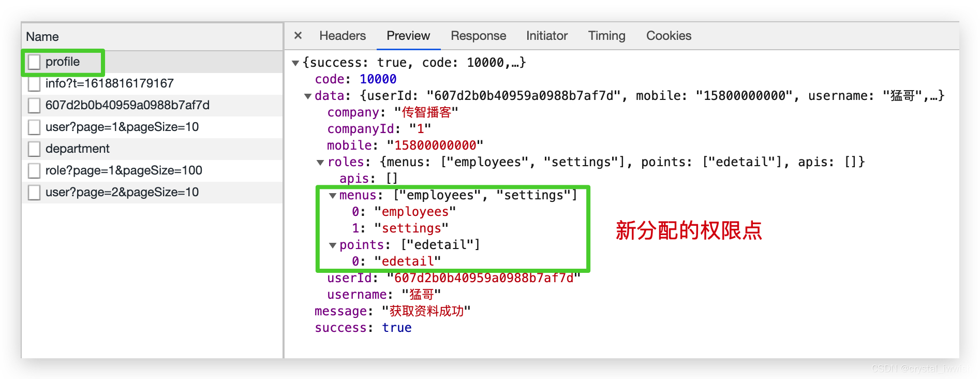Viewport: 980px width, 379px height.
Task: Click the code value 10000
Action: [x=378, y=79]
